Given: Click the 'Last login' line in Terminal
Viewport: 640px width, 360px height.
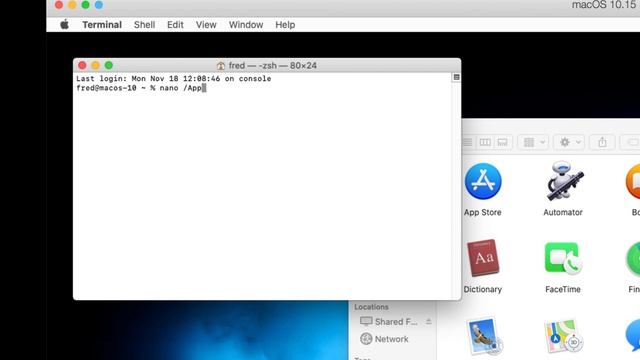Looking at the screenshot, I should point(173,79).
